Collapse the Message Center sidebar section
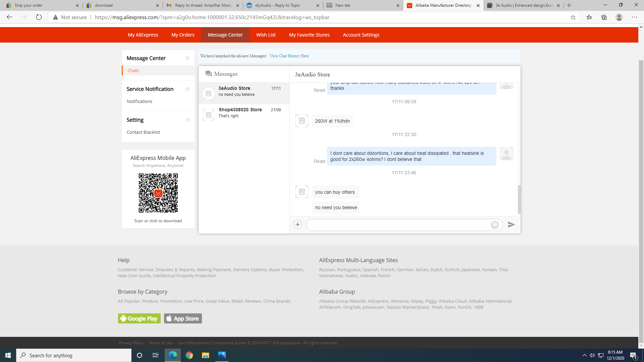 (187, 58)
